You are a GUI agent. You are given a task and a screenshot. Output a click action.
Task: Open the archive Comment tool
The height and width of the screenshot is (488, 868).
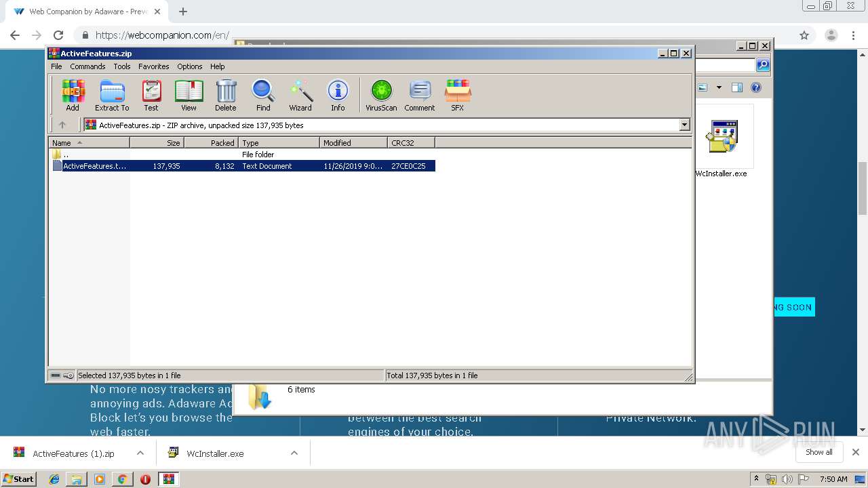click(x=420, y=95)
